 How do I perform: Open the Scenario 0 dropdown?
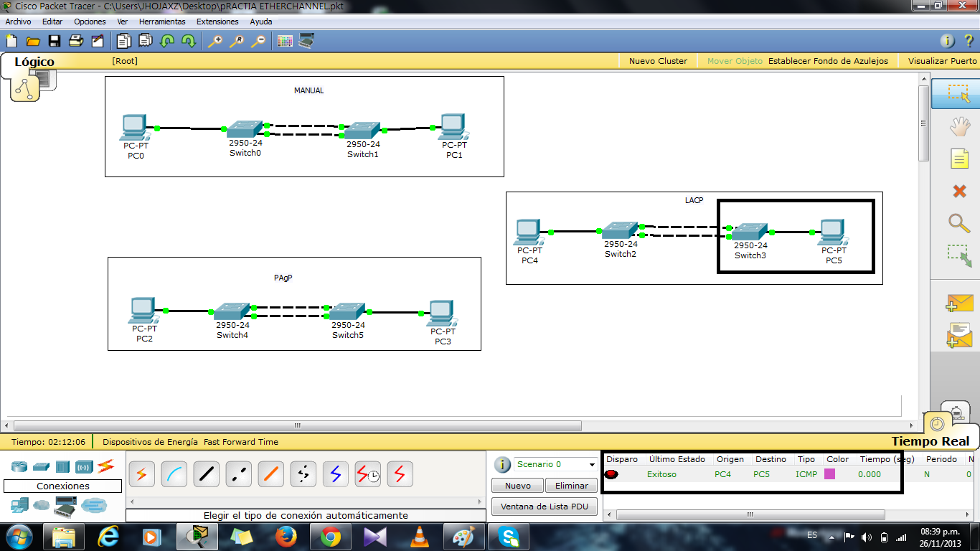555,464
